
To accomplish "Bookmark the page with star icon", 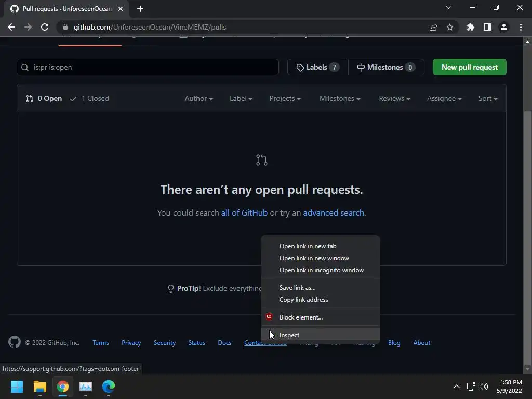I will coord(450,27).
